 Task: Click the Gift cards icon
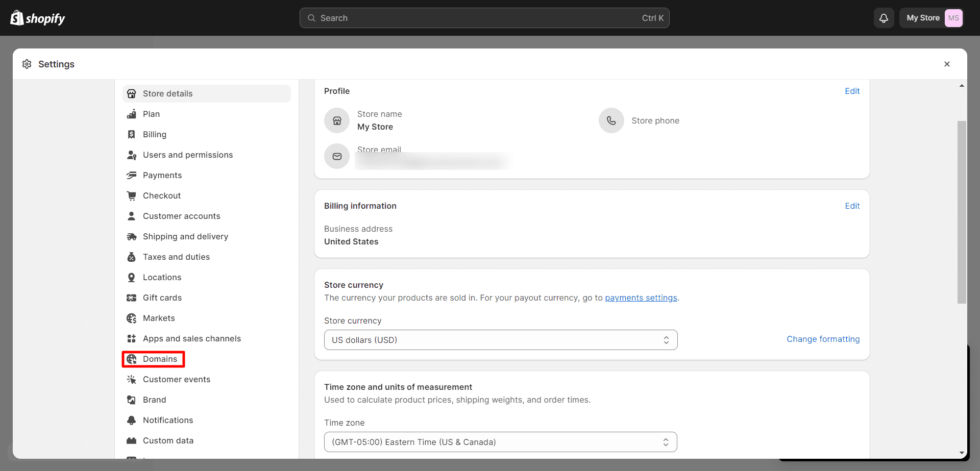point(132,298)
